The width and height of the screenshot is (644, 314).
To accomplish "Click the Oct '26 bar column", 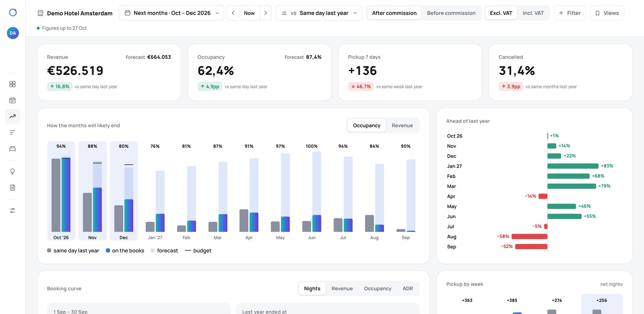I will (61, 190).
